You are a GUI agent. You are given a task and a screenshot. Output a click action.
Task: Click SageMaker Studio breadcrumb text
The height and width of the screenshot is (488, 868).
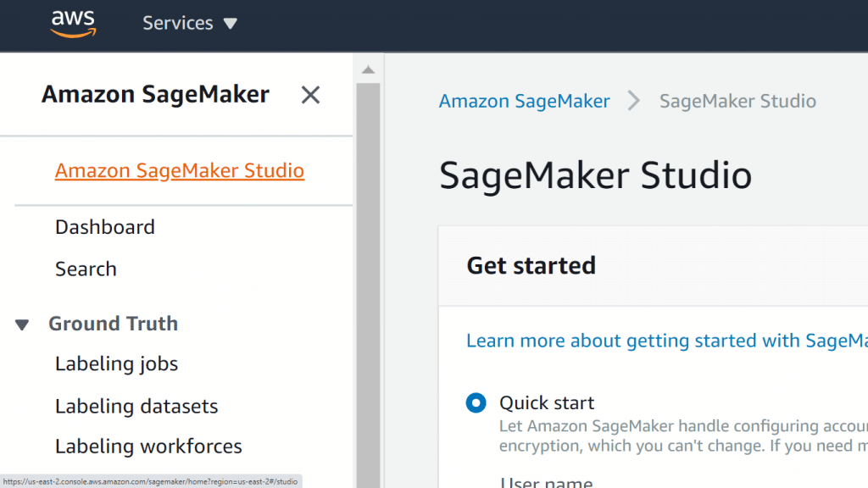coord(737,102)
